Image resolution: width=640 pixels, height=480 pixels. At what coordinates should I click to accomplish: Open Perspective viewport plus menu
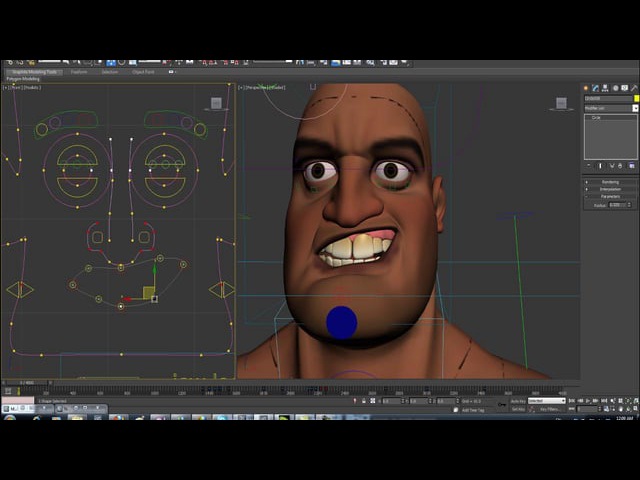241,87
